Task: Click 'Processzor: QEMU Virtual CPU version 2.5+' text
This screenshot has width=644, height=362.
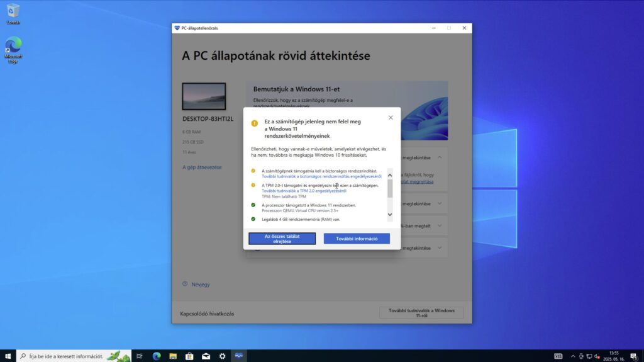Action: (x=300, y=211)
